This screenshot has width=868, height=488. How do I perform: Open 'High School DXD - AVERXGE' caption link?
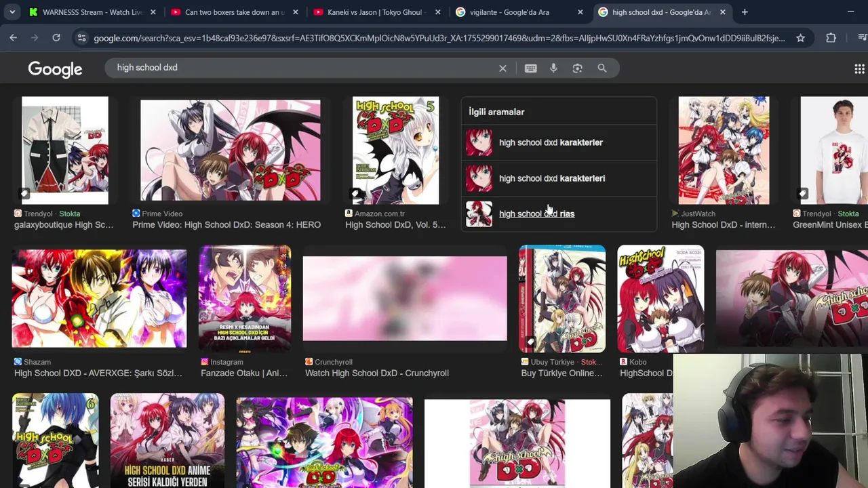point(98,373)
